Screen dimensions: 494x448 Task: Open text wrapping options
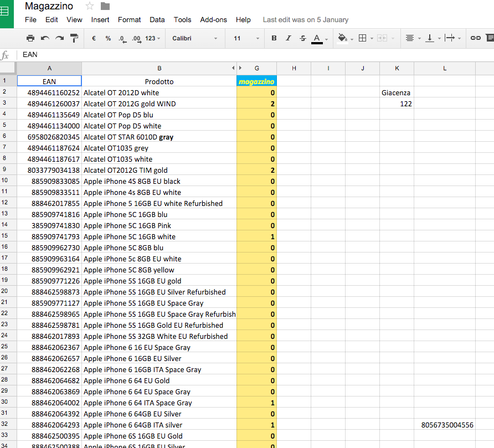click(450, 38)
